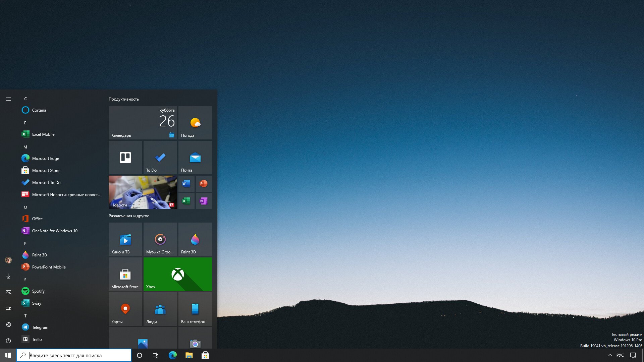Open Microsoft Store from taskbar
This screenshot has height=362, width=644.
pyautogui.click(x=205, y=355)
